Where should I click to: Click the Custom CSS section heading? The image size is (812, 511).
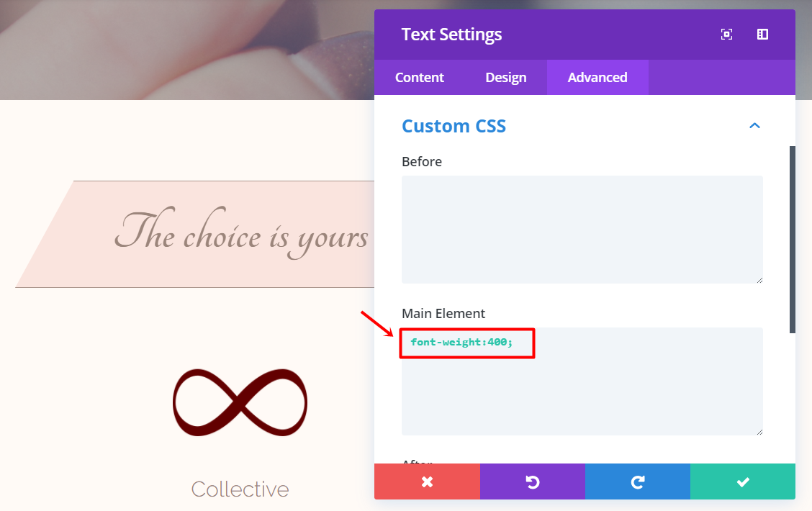454,126
